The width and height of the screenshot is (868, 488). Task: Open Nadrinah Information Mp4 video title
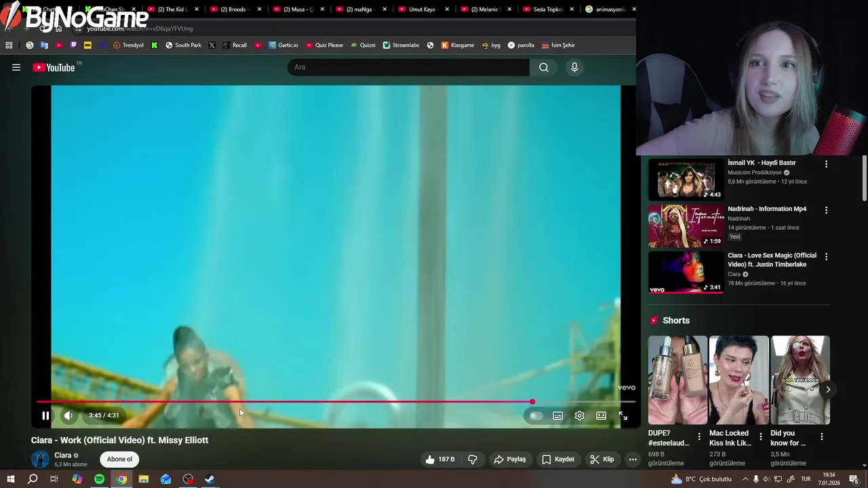pyautogui.click(x=767, y=209)
